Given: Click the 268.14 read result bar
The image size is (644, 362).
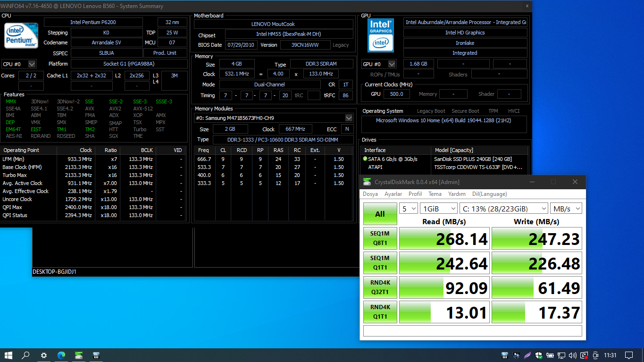Looking at the screenshot, I should [444, 238].
